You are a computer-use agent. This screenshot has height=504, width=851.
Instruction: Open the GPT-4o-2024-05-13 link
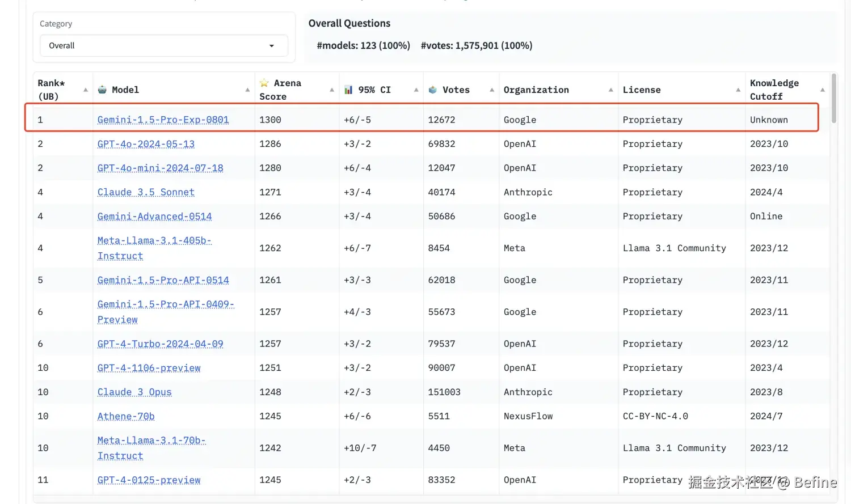146,144
